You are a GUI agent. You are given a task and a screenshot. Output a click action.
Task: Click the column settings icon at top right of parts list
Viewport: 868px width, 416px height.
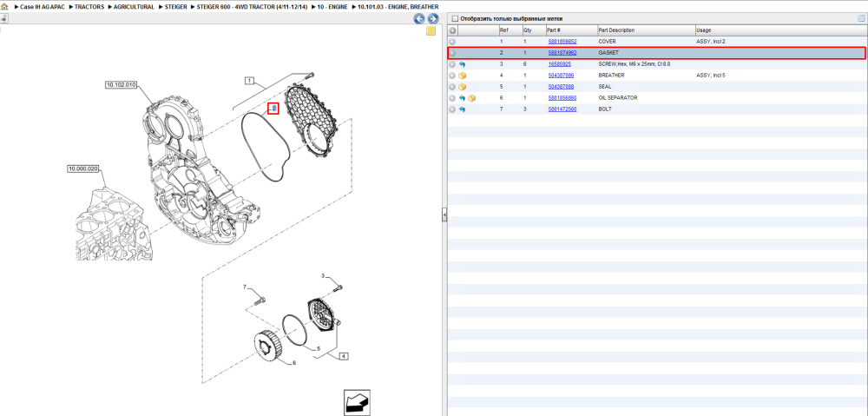pyautogui.click(x=861, y=18)
